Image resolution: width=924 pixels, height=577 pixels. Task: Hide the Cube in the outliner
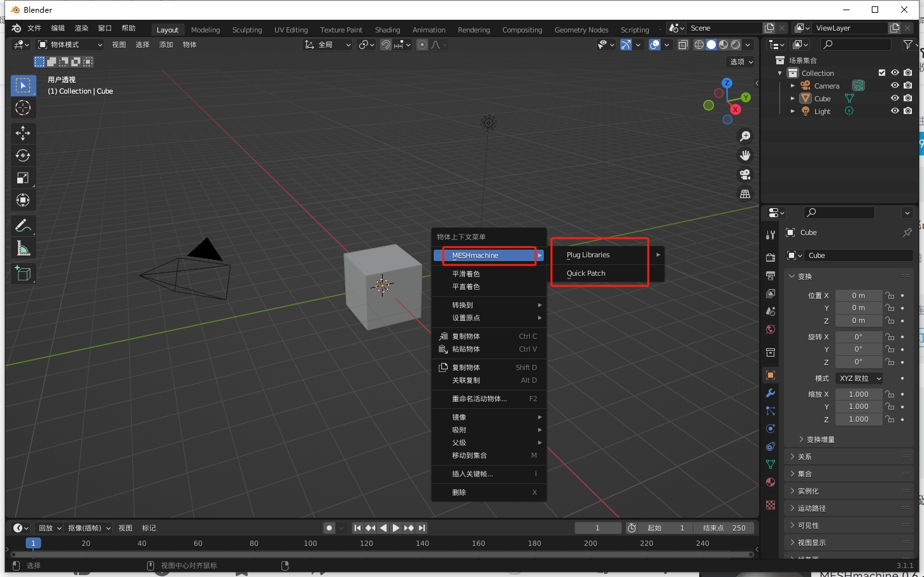click(895, 98)
